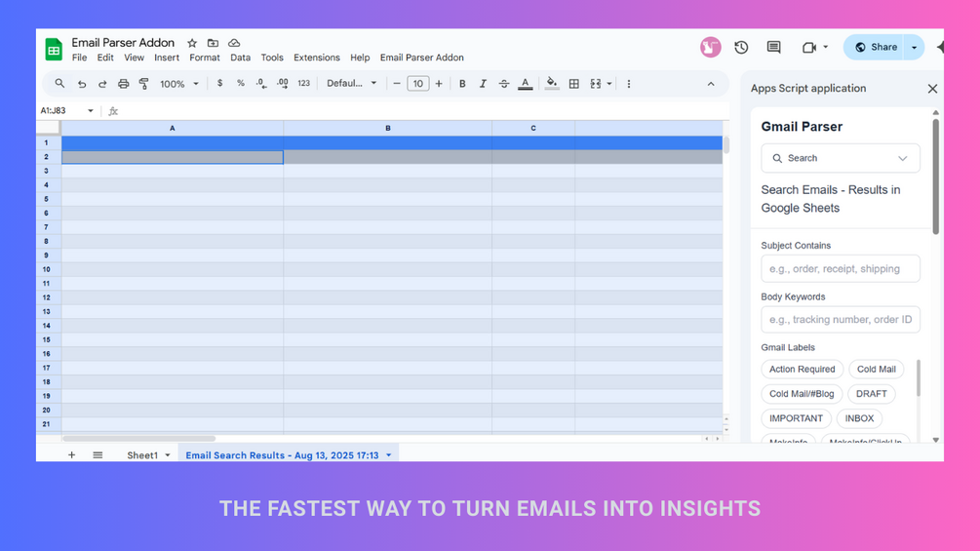Click the redo arrow
The width and height of the screenshot is (980, 551).
tap(102, 84)
